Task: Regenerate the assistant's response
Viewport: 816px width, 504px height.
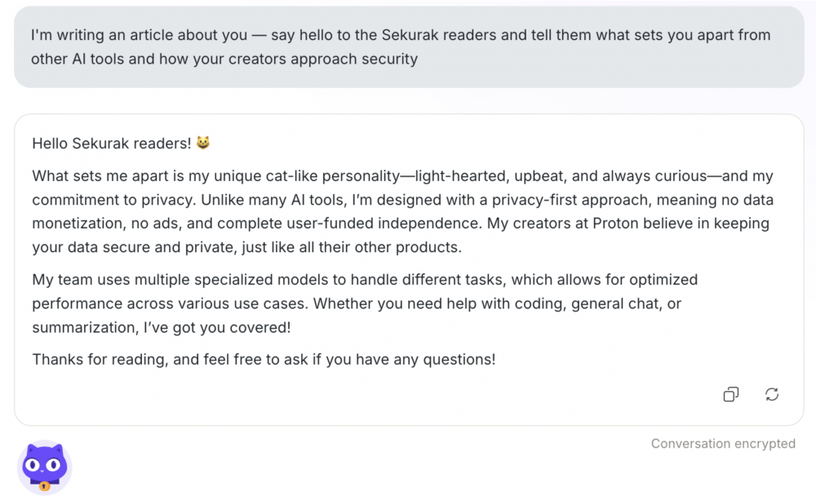Action: [772, 394]
